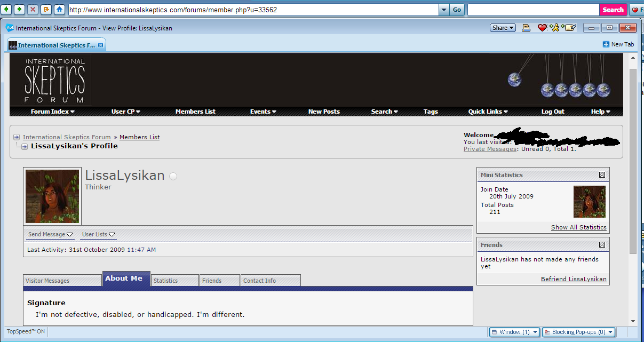Click the Go button next to address bar

point(457,10)
